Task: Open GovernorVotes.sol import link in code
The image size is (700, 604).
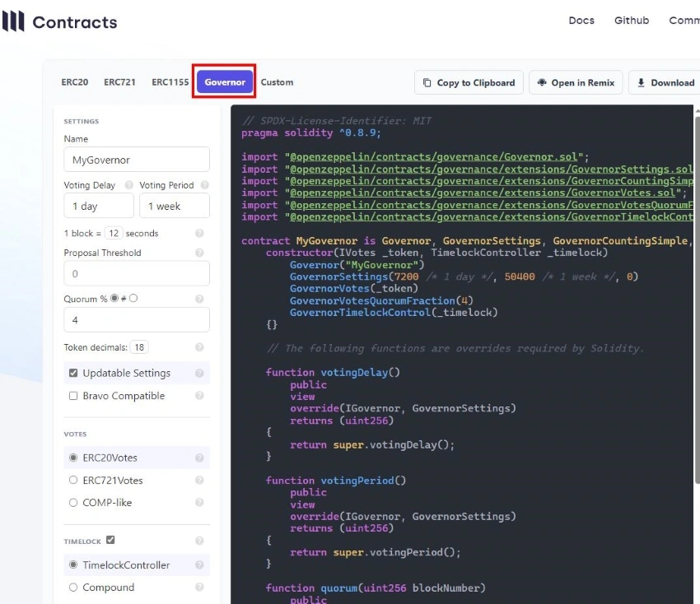Action: click(x=483, y=193)
